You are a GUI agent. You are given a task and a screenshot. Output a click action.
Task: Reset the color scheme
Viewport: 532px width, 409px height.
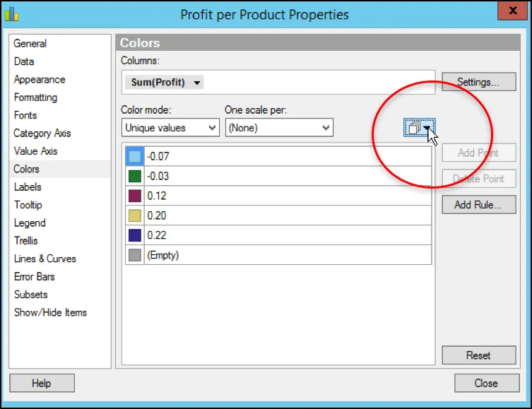click(x=479, y=355)
